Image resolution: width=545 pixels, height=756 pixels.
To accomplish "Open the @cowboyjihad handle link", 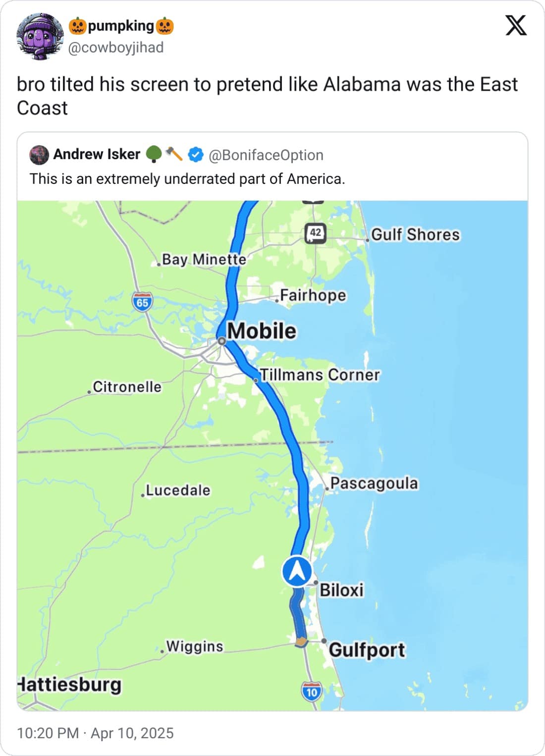I will (115, 48).
